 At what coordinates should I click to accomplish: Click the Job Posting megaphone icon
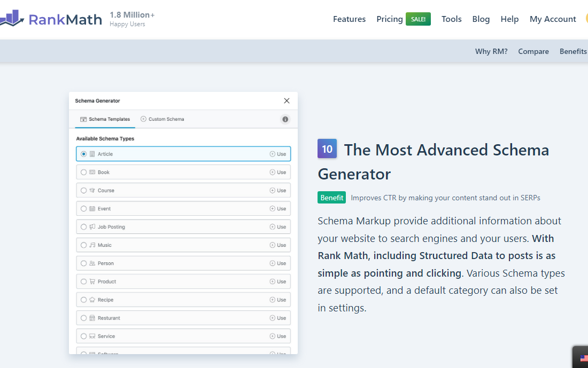[x=91, y=226]
